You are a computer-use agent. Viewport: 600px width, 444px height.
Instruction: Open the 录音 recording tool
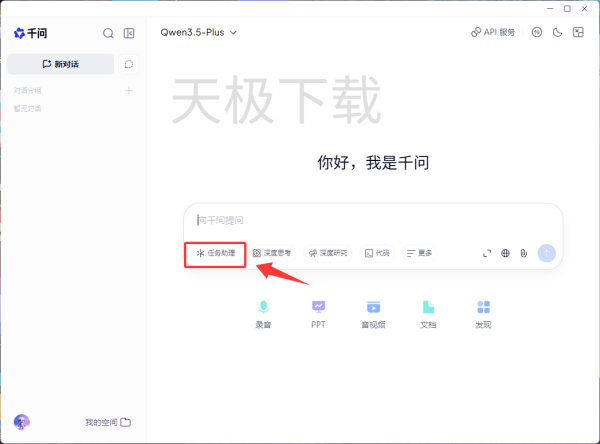click(264, 313)
